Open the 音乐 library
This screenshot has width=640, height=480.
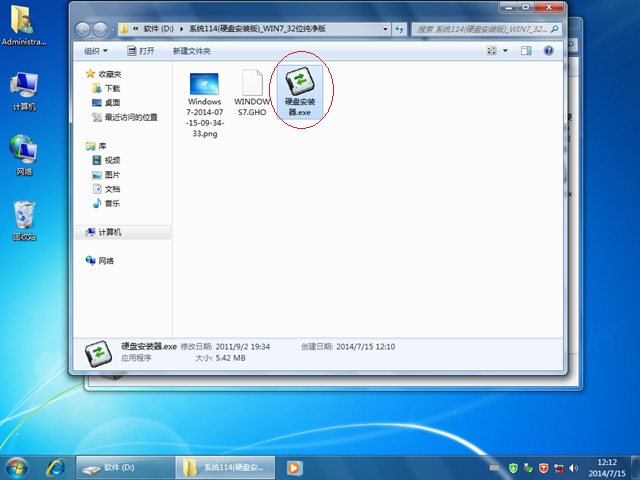[x=112, y=203]
